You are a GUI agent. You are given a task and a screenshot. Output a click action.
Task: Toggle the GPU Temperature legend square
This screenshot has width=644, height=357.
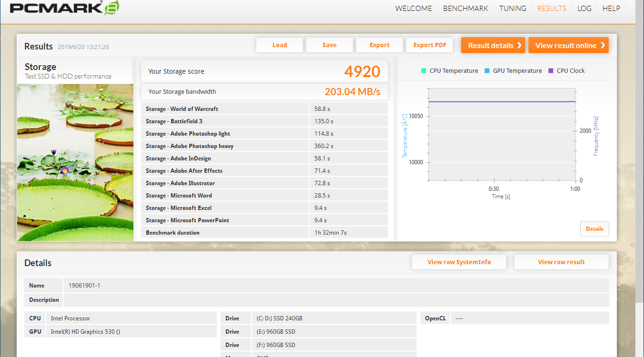tap(487, 71)
